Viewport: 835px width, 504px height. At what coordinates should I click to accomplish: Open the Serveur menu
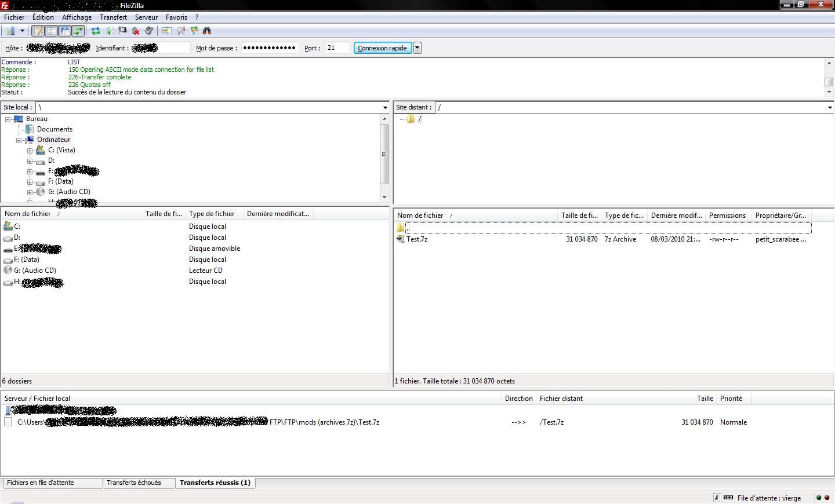146,17
